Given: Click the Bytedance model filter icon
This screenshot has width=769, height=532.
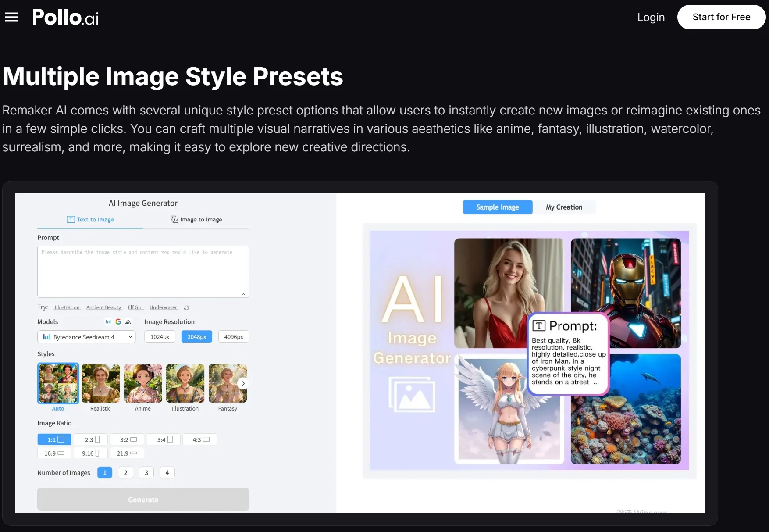Looking at the screenshot, I should (x=108, y=321).
